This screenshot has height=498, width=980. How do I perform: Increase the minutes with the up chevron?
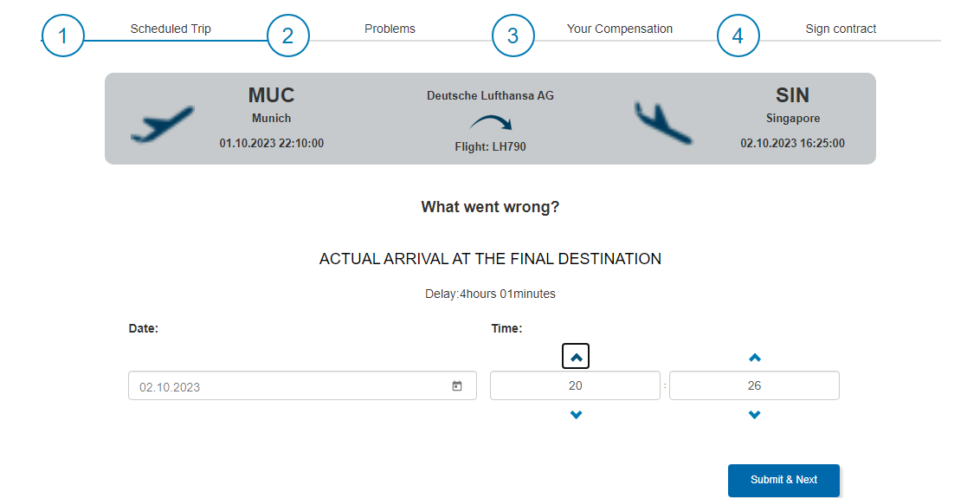point(754,358)
